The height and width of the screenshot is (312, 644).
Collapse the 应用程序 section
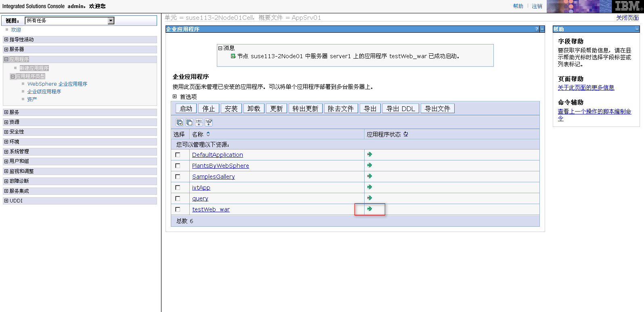[6, 59]
